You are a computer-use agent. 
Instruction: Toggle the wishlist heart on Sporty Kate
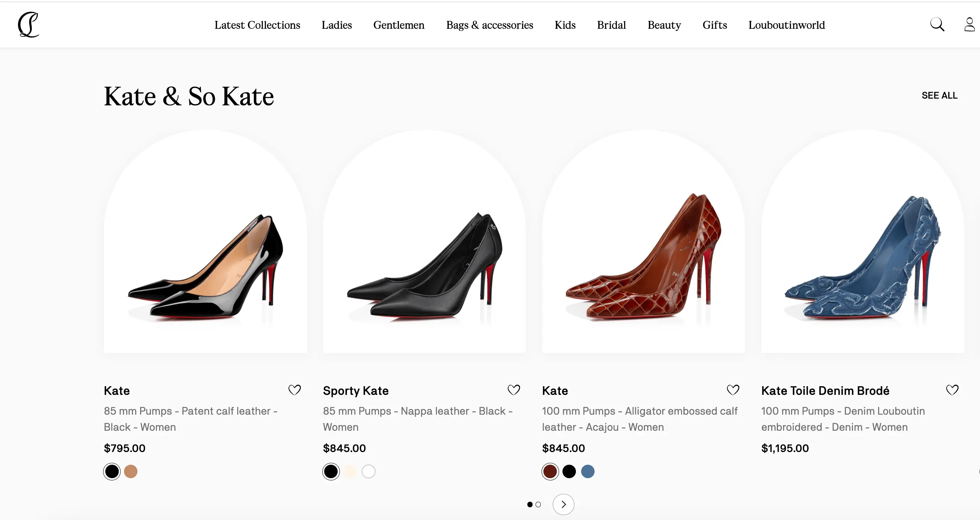coord(514,390)
